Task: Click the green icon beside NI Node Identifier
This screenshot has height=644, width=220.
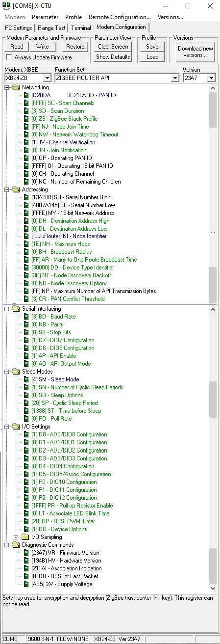Action: (26, 236)
